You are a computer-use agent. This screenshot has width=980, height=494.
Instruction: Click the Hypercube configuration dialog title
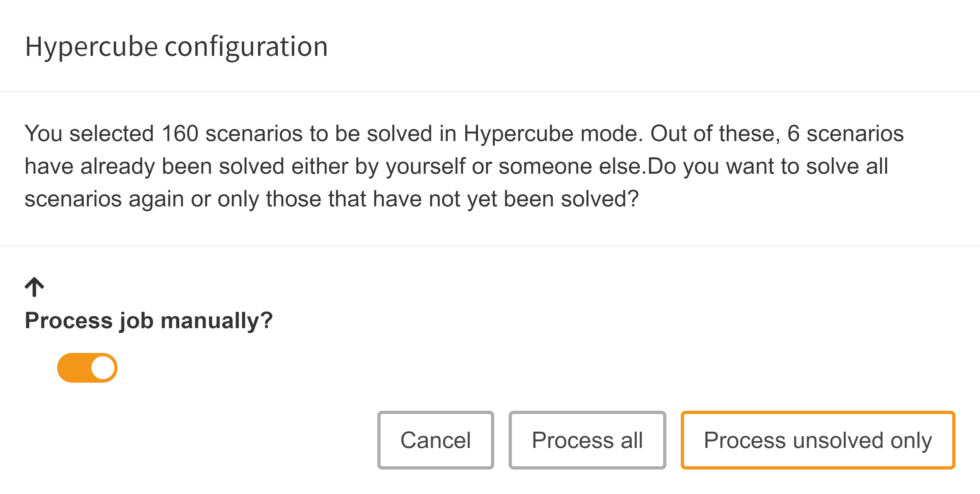tap(176, 46)
